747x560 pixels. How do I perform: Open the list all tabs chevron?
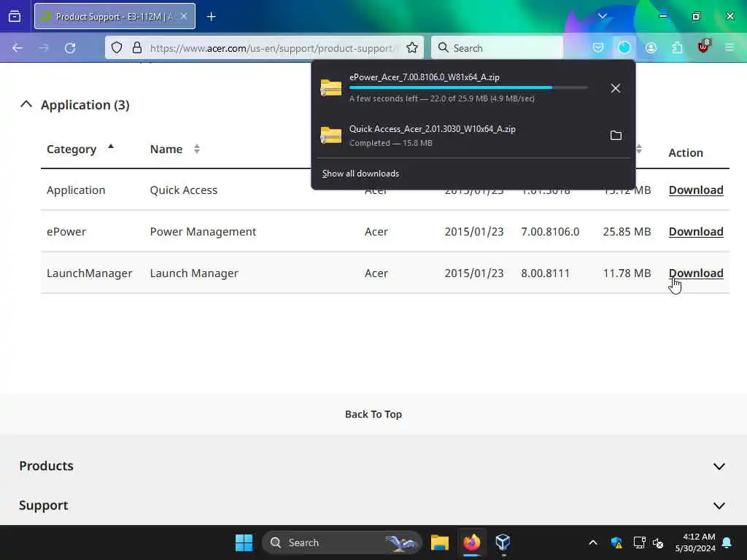(x=602, y=17)
